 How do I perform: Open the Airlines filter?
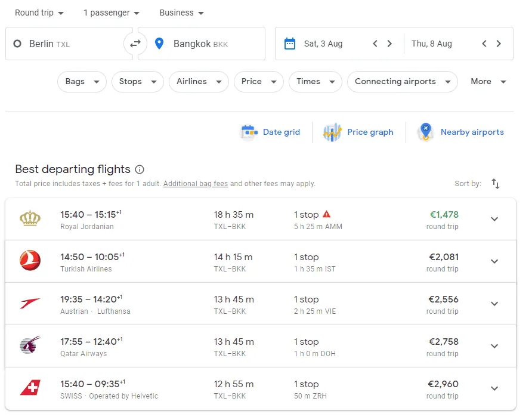199,82
